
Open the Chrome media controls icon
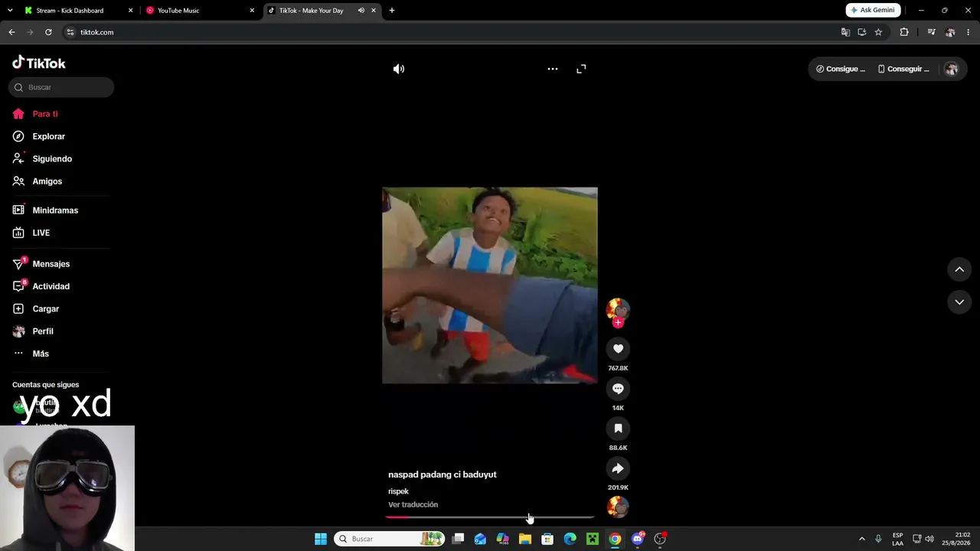[x=931, y=32]
